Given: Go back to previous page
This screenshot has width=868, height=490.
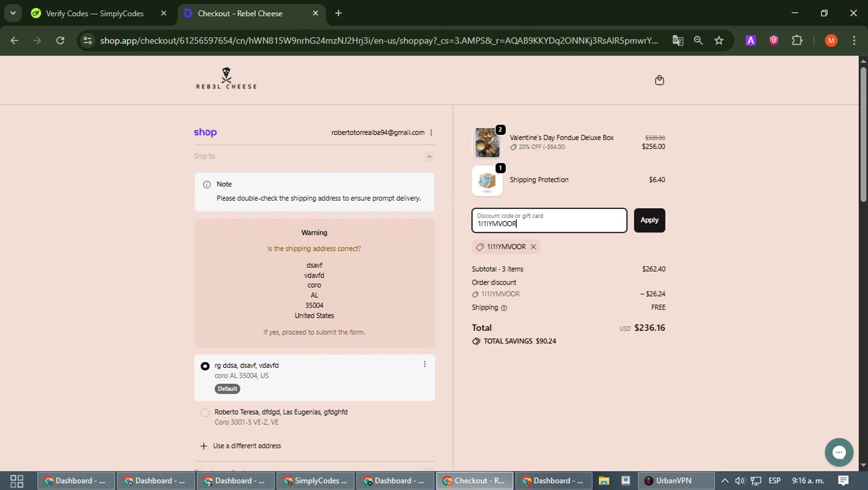Looking at the screenshot, I should coord(14,40).
